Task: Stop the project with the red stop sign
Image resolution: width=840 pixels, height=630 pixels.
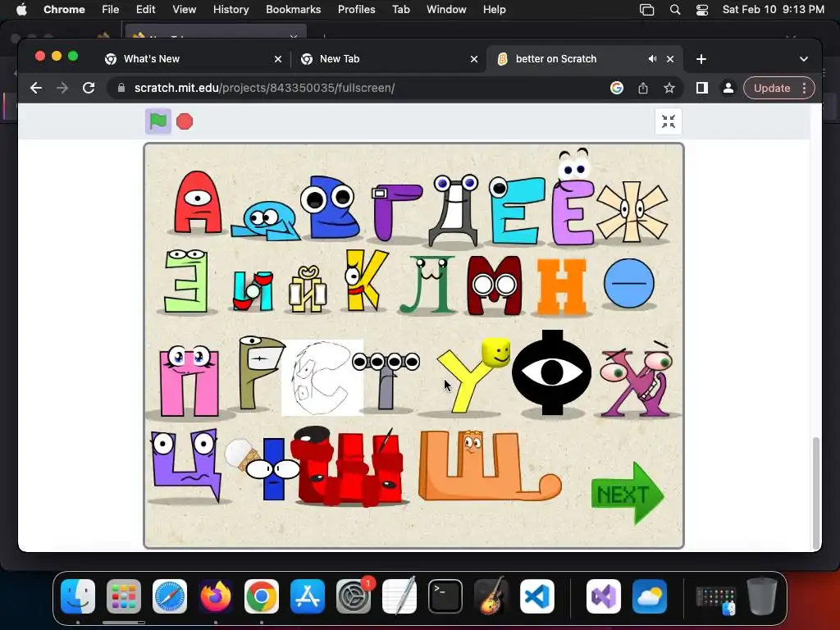Action: click(185, 121)
